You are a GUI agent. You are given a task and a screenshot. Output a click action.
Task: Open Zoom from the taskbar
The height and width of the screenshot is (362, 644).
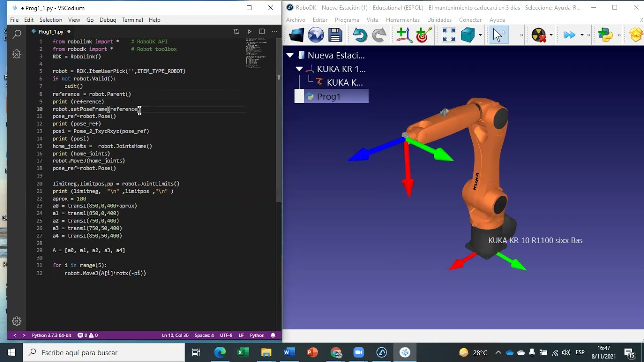click(x=358, y=352)
